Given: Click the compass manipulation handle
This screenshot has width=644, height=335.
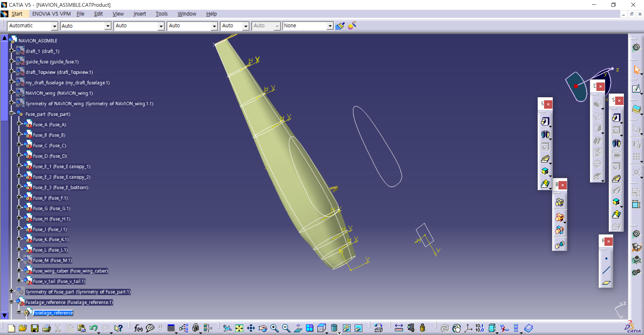Looking at the screenshot, I should click(x=576, y=86).
